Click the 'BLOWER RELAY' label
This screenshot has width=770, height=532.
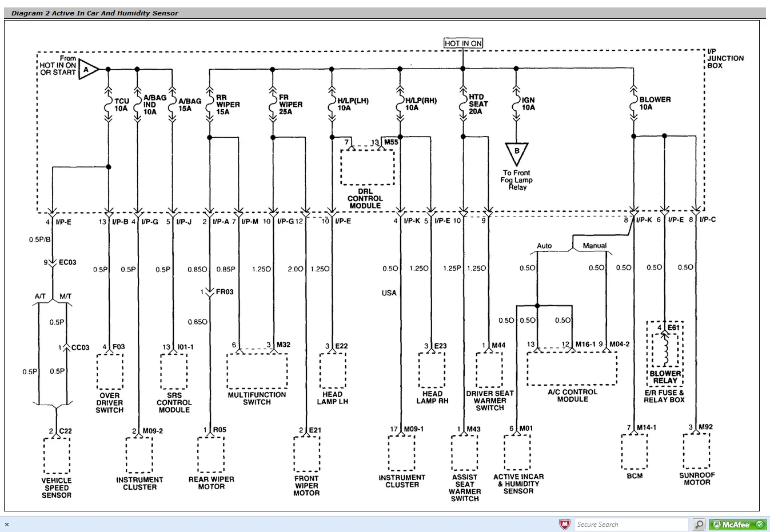click(665, 377)
